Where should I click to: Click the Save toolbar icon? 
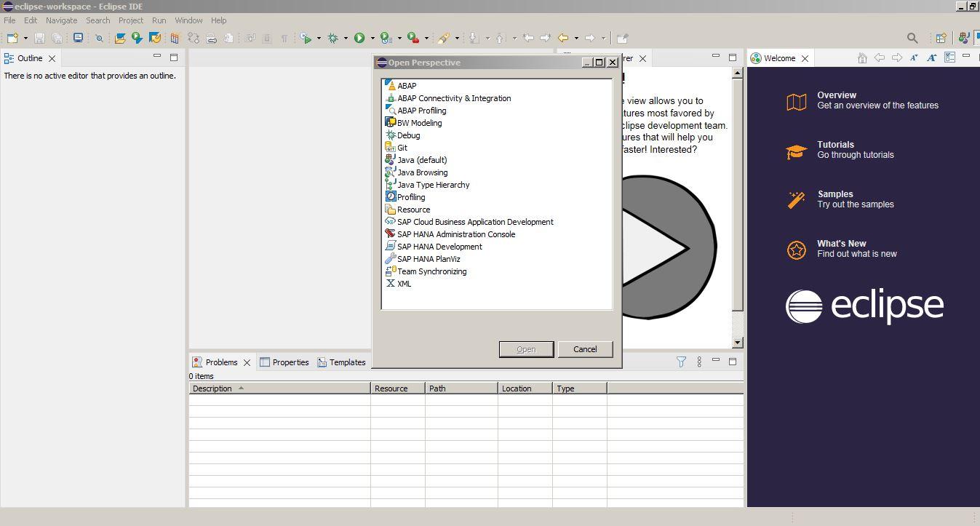[x=39, y=38]
